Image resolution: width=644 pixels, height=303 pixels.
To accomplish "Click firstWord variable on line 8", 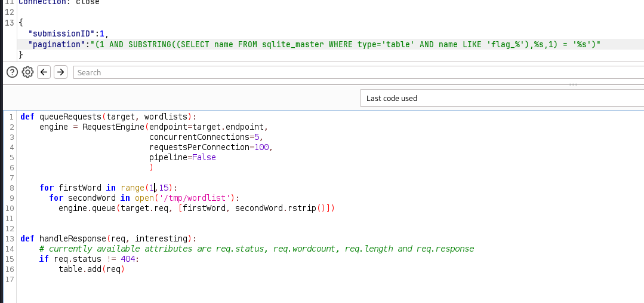I will 80,188.
